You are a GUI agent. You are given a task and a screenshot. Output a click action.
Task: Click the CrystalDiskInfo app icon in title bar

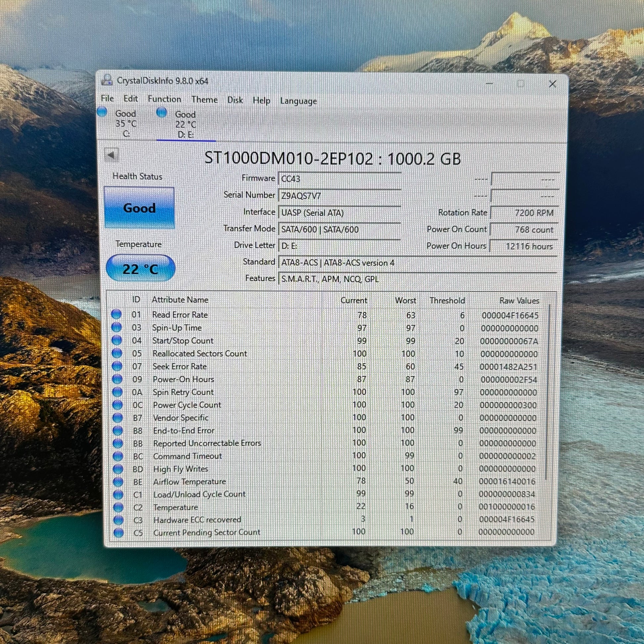click(x=107, y=80)
